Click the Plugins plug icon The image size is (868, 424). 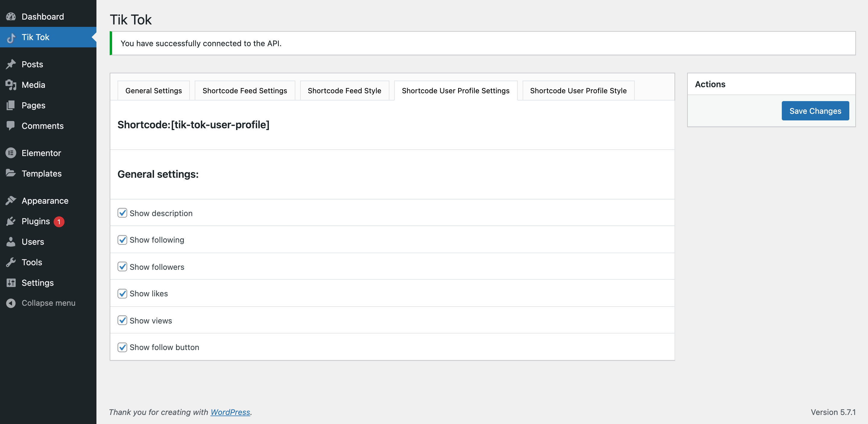tap(11, 221)
